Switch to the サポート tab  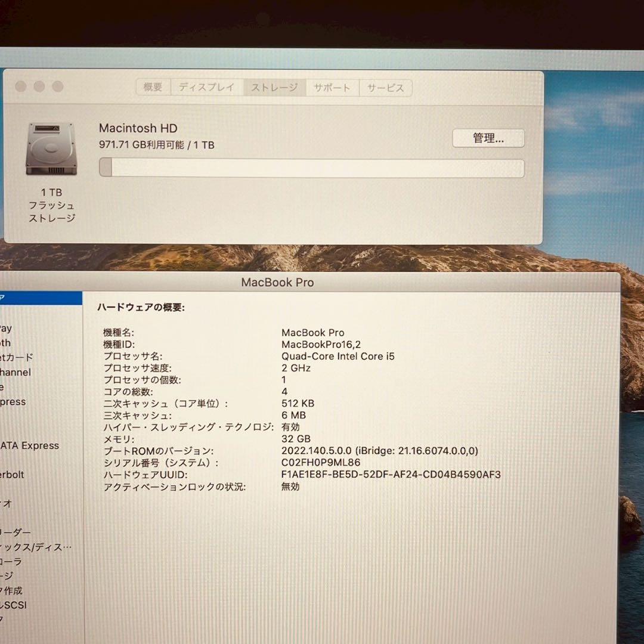point(332,87)
